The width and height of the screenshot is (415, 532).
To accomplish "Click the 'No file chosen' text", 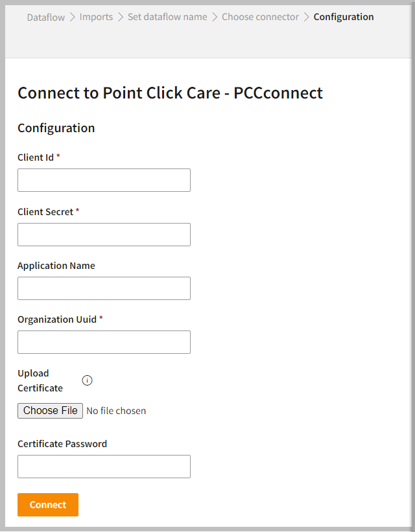I will coord(116,411).
